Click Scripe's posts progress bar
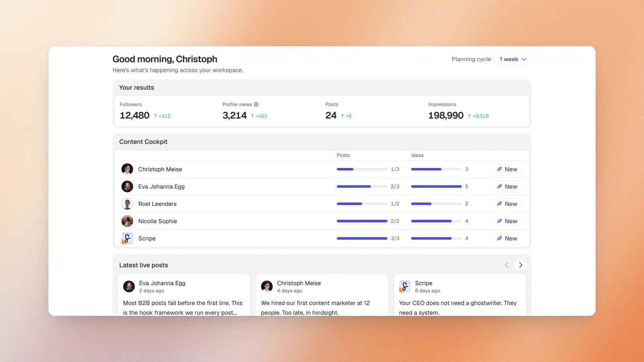644x362 pixels. (x=362, y=239)
